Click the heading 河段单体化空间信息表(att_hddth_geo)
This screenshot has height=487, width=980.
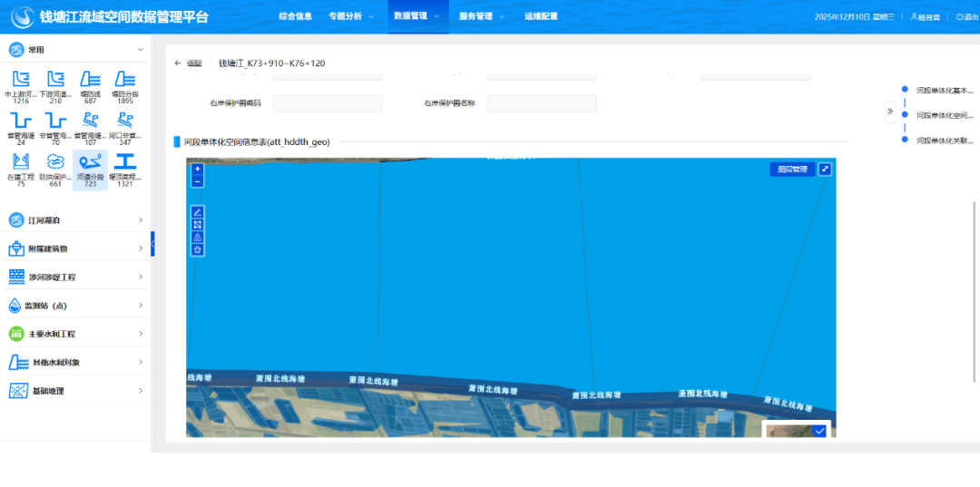(x=257, y=141)
